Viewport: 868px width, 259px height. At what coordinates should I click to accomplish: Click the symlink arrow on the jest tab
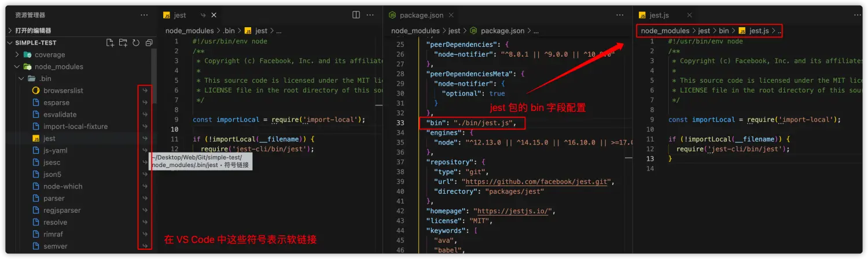(x=203, y=15)
